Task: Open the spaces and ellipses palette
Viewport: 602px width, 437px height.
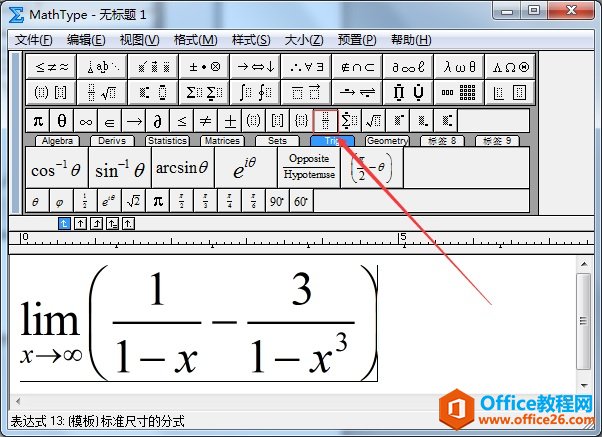Action: coord(102,67)
